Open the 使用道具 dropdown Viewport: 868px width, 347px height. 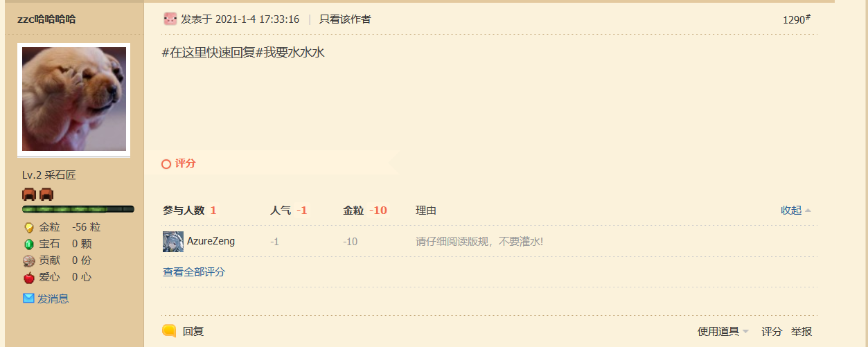point(723,331)
